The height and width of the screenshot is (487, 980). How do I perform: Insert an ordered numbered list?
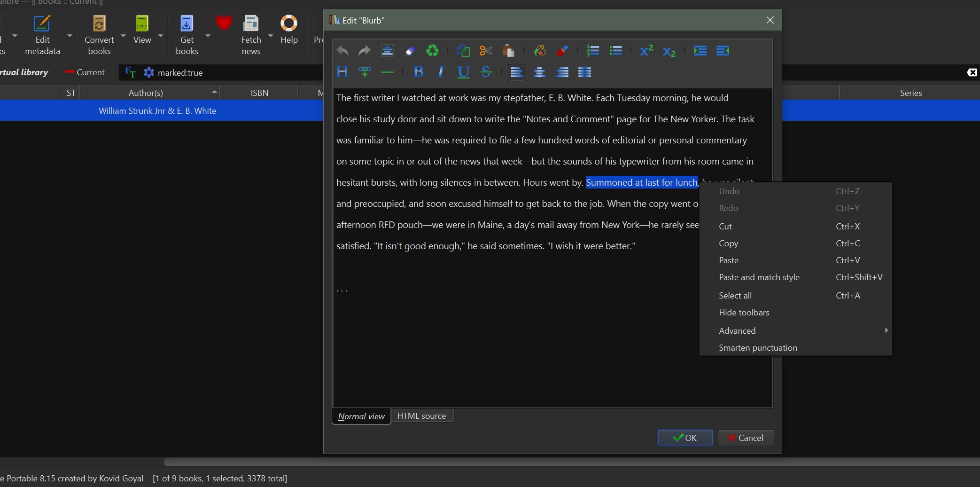click(x=593, y=51)
